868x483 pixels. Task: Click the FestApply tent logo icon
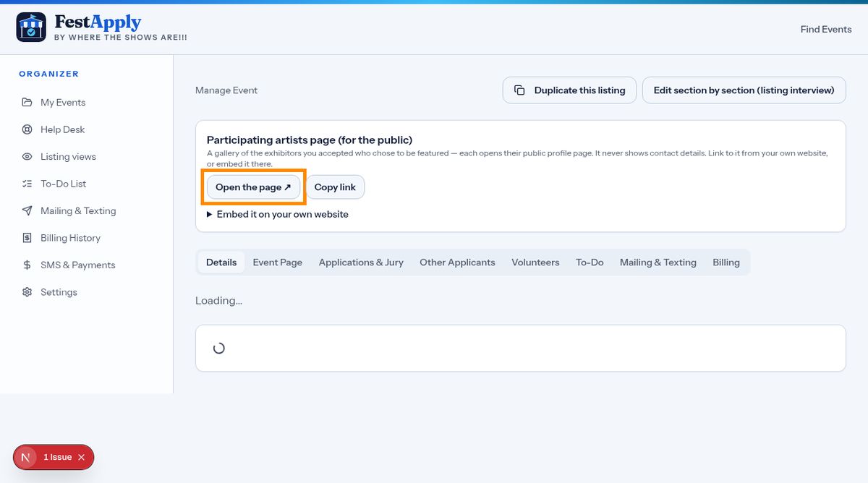click(x=31, y=27)
